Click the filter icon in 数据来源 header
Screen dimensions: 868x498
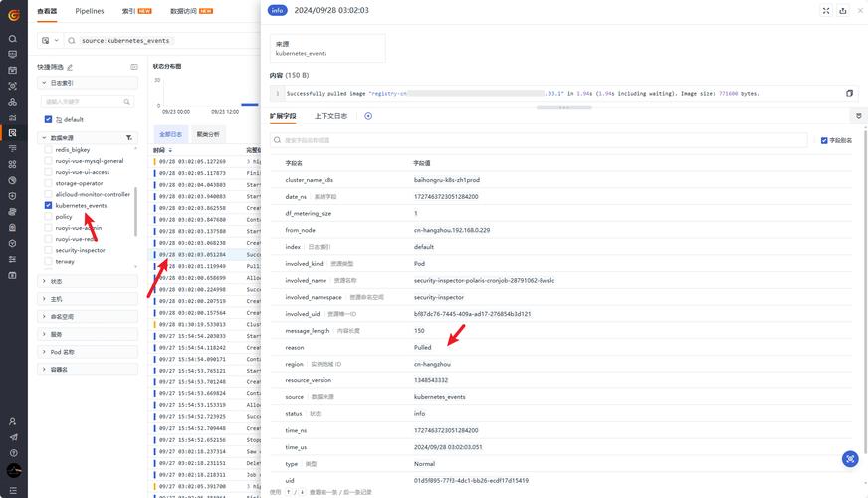128,138
